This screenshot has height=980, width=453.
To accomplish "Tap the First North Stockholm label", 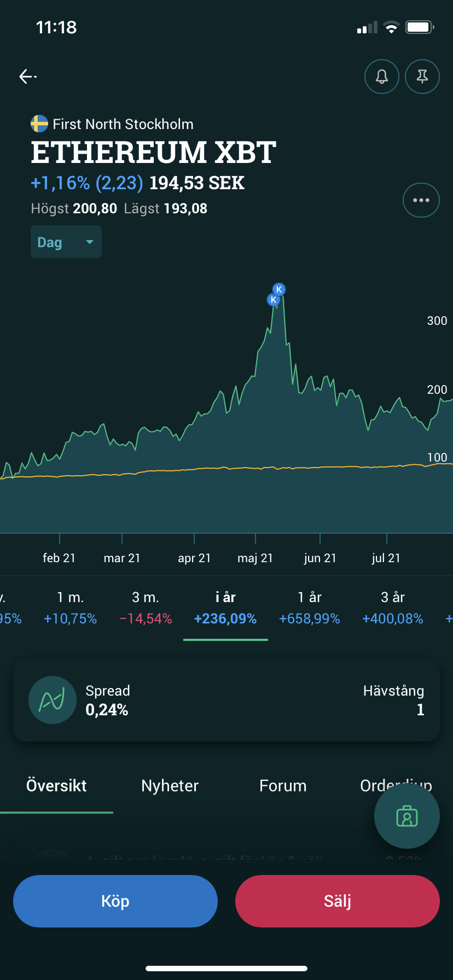I will [x=123, y=124].
